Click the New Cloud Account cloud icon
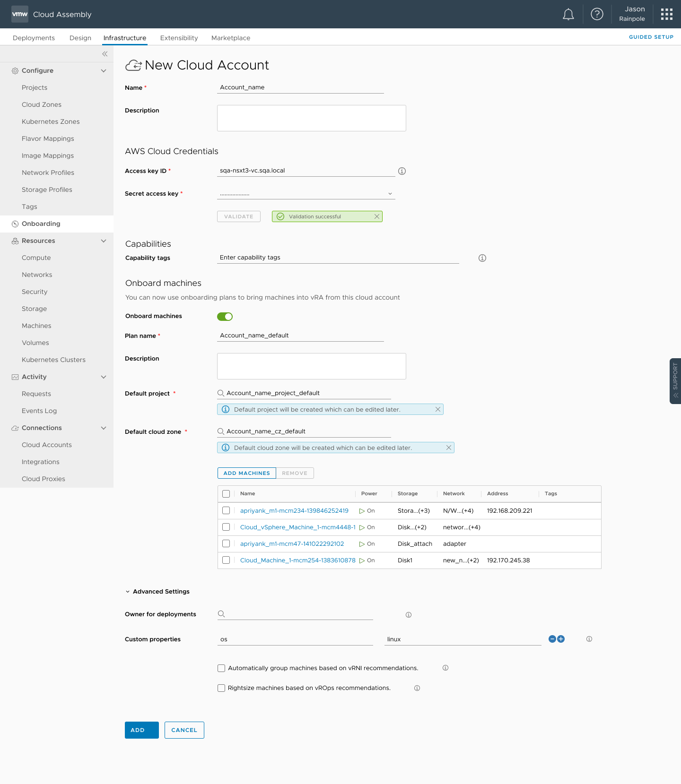This screenshot has height=784, width=681. pos(133,65)
